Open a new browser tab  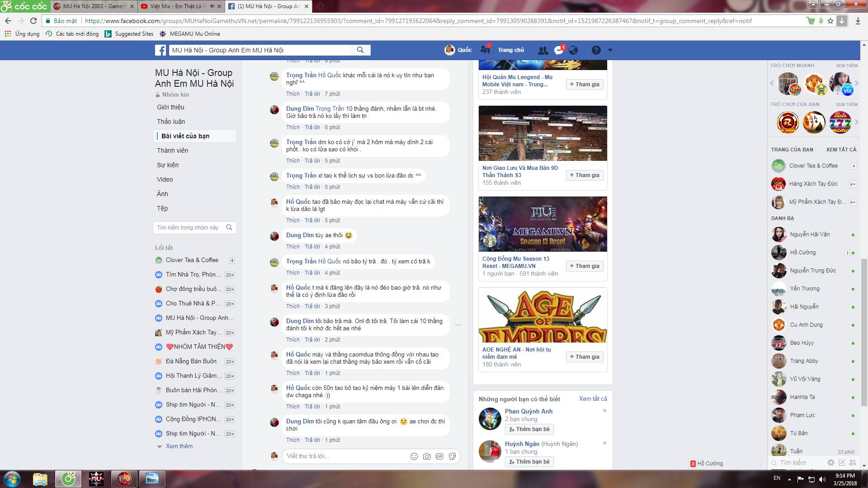click(320, 6)
